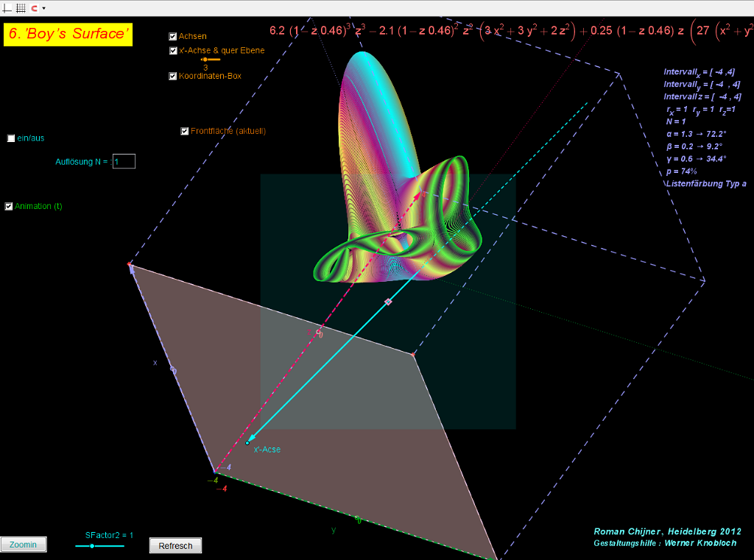Click the Auflösung N input field
The width and height of the screenshot is (754, 560).
click(x=124, y=161)
